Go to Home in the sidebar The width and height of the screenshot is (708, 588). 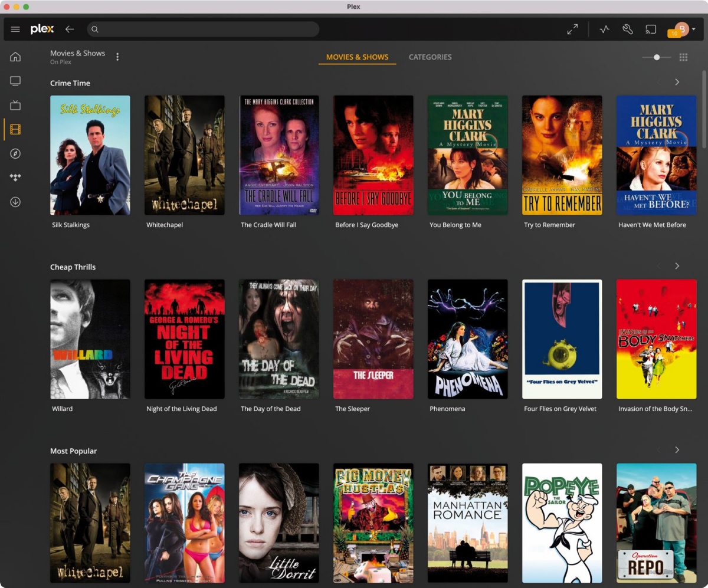point(15,57)
